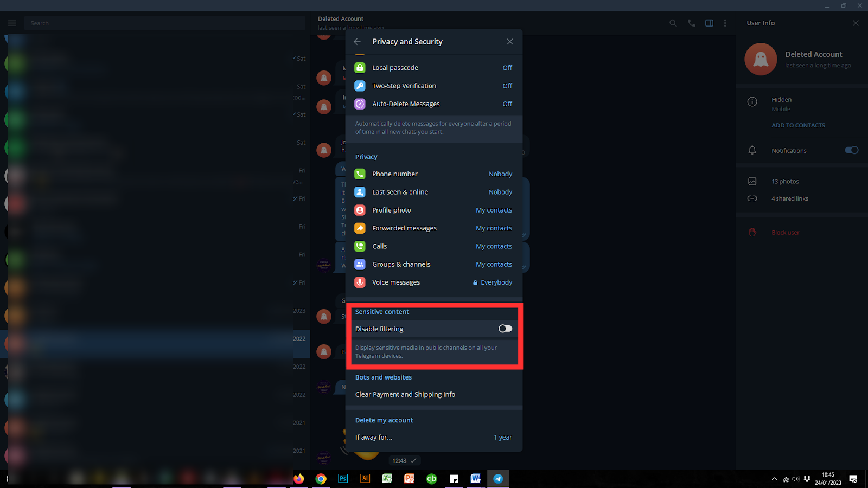
Task: Show hidden system tray icons
Action: (774, 479)
